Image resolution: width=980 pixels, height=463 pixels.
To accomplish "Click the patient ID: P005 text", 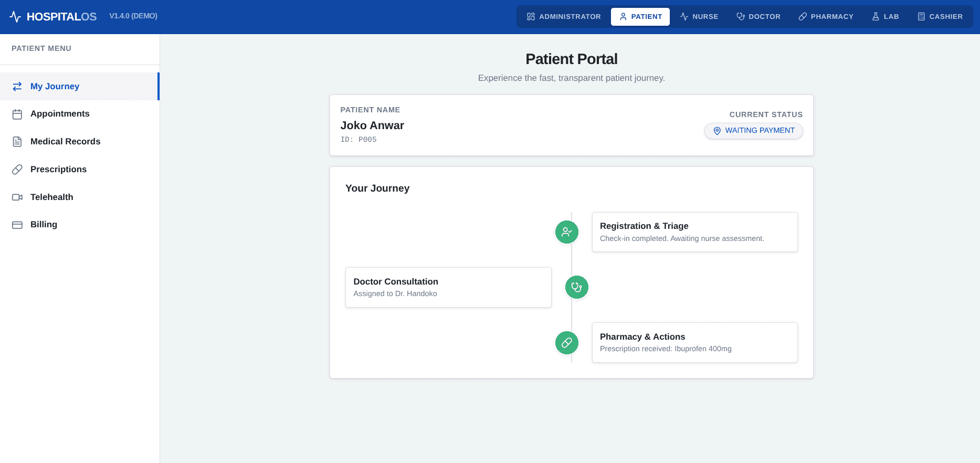I will (359, 140).
